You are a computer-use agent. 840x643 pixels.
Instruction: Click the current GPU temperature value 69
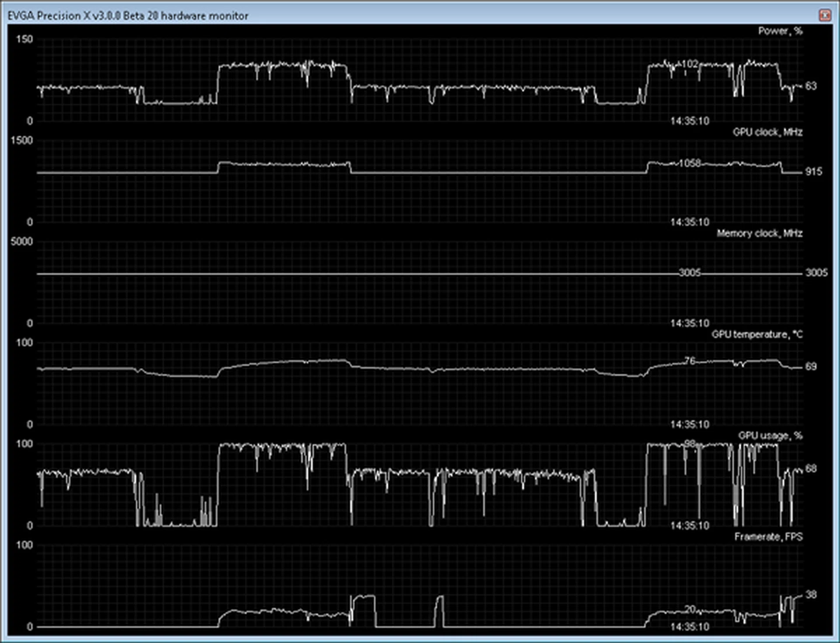811,366
